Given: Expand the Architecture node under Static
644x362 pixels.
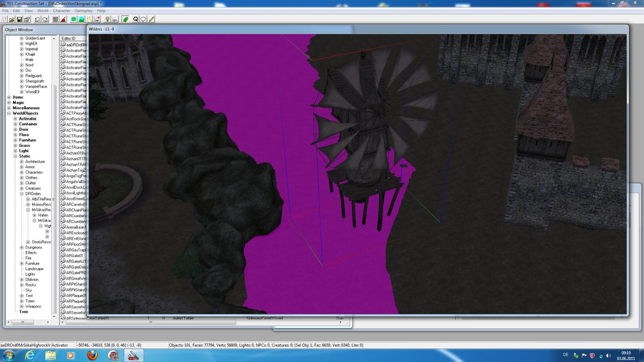Looking at the screenshot, I should click(x=22, y=162).
